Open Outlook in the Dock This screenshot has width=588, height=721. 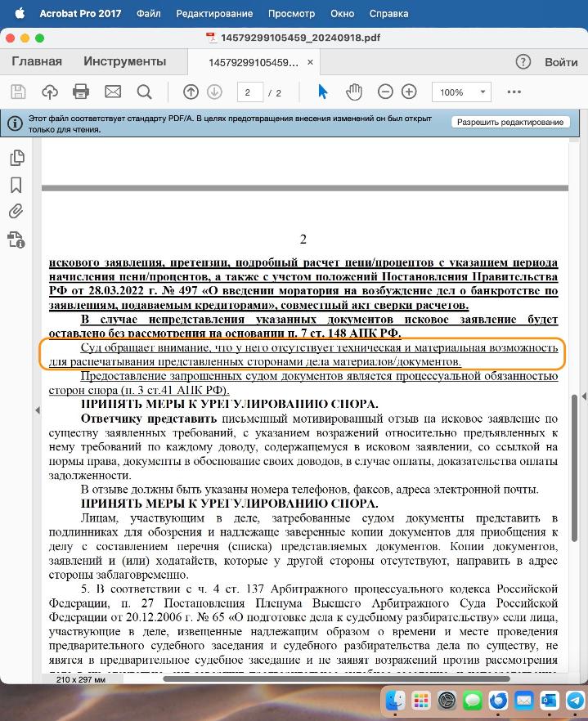(x=550, y=701)
